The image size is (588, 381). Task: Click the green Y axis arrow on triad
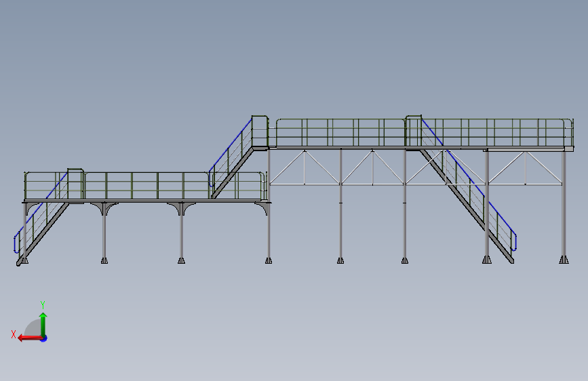click(43, 325)
